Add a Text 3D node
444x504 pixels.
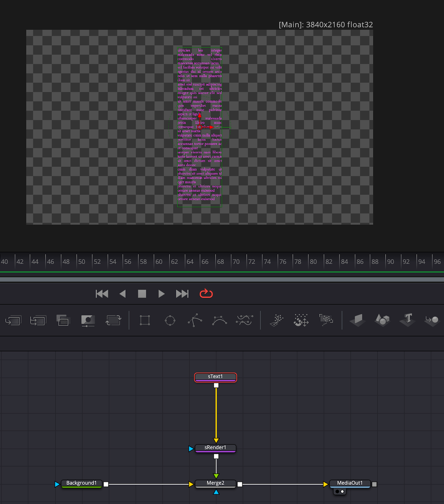tap(407, 320)
